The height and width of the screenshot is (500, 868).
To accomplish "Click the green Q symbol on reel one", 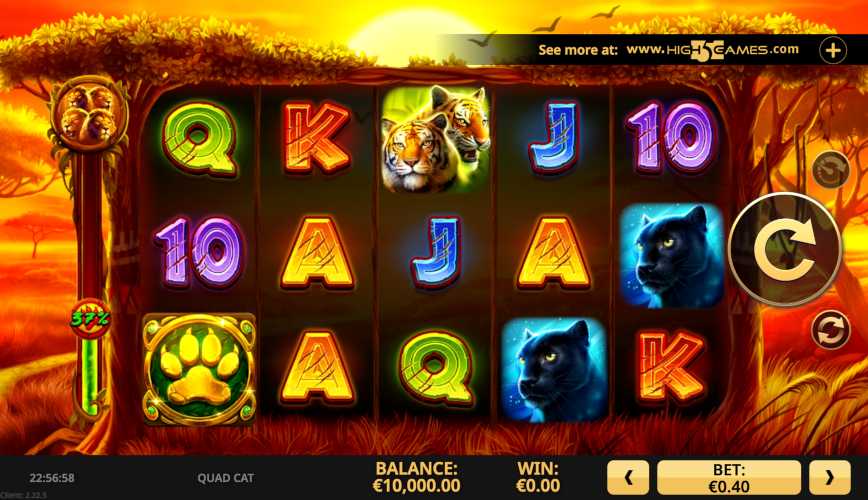I will point(201,138).
